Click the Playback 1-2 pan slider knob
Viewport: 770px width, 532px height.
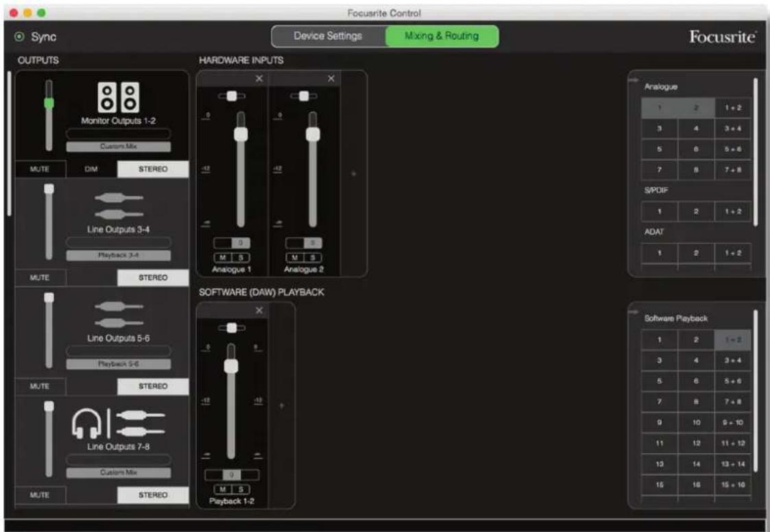pyautogui.click(x=232, y=328)
